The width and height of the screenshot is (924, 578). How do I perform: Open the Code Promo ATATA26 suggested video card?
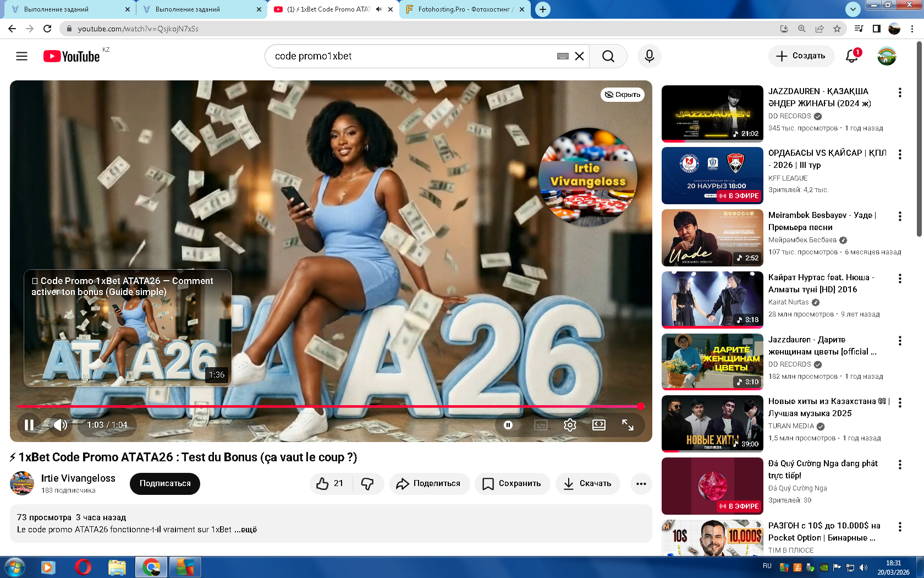point(128,328)
